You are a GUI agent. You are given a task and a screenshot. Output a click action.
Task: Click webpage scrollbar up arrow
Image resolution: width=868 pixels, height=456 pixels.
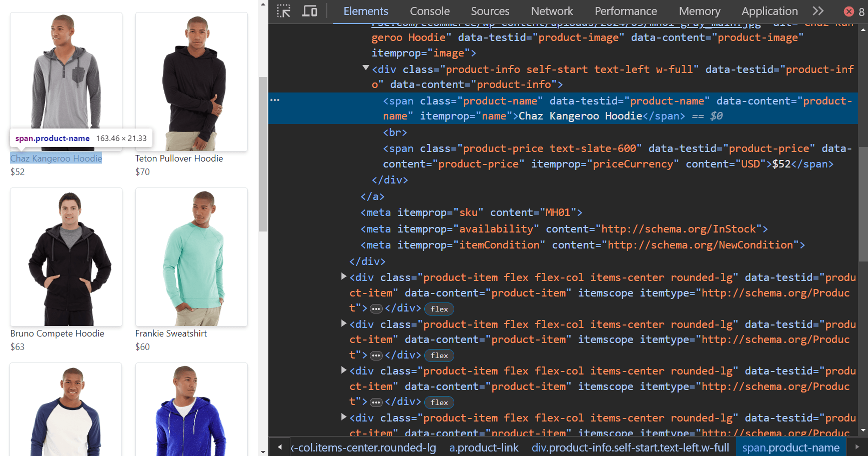click(263, 4)
